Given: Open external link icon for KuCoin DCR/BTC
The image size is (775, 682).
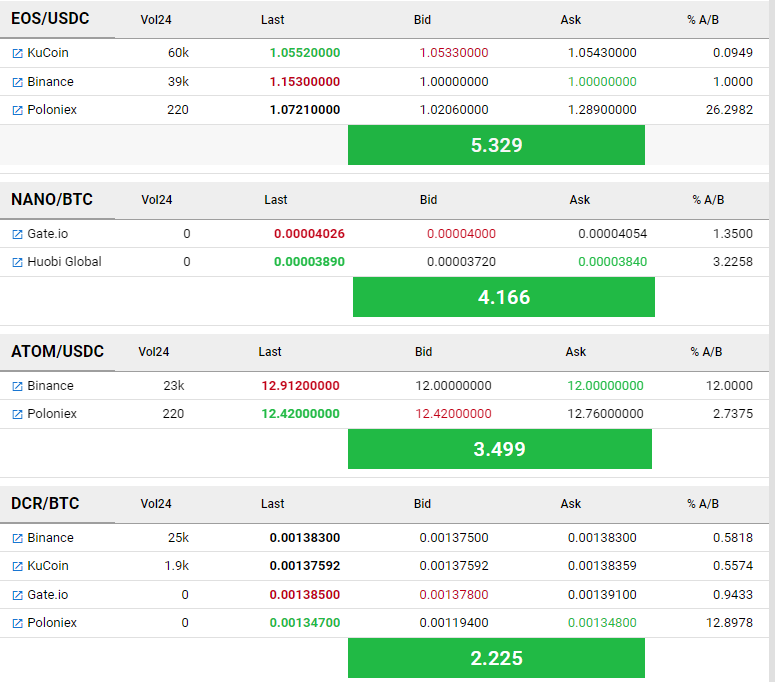Looking at the screenshot, I should click(x=17, y=566).
